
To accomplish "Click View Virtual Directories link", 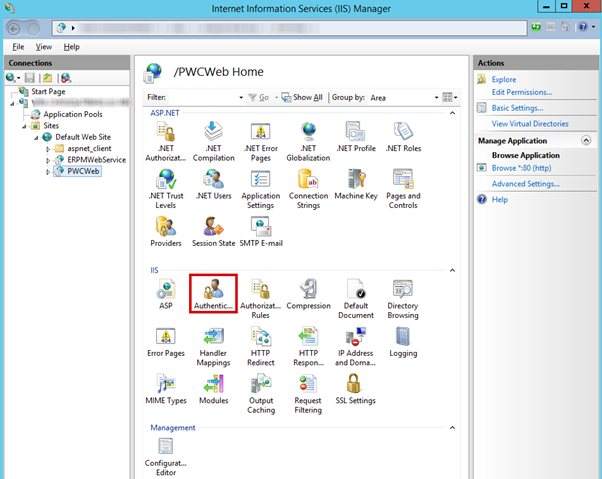I will coord(530,124).
